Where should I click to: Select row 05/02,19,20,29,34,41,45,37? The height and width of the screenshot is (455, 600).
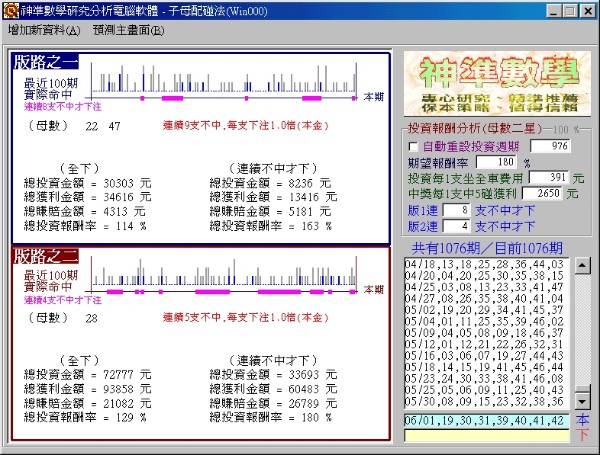(484, 310)
